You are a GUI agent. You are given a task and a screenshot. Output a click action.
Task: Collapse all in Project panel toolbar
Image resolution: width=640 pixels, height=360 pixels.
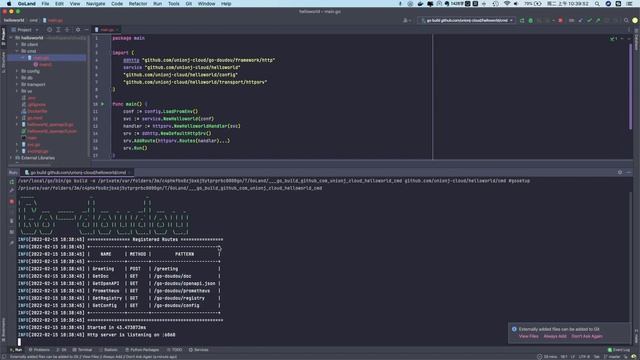point(67,30)
